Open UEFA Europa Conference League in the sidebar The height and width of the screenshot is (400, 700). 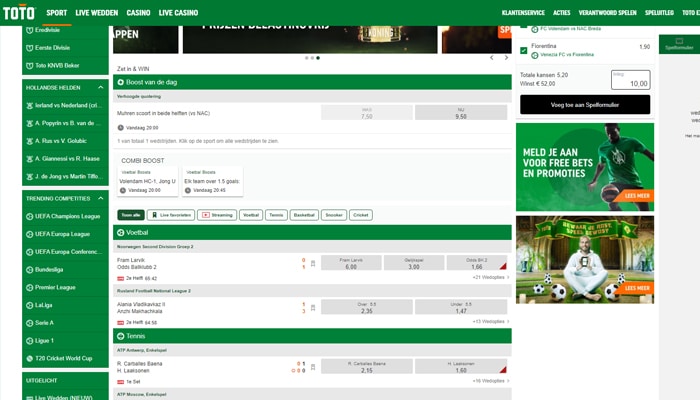[65, 252]
